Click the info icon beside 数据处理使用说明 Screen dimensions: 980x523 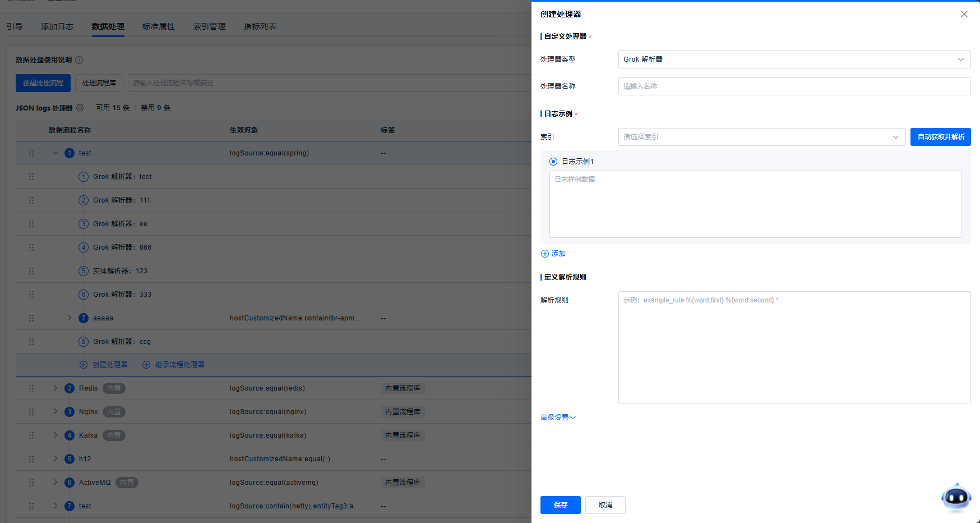79,60
